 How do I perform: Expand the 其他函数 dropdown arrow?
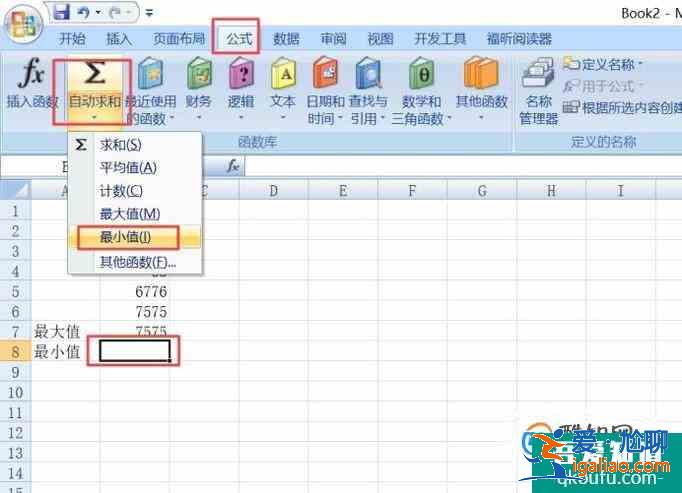click(x=481, y=117)
